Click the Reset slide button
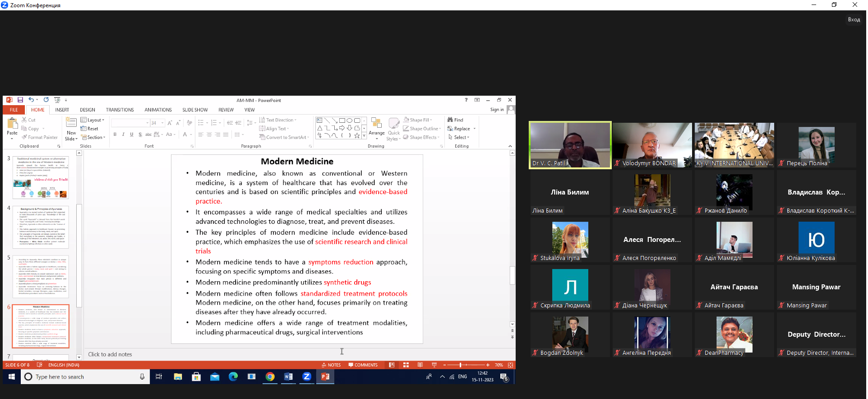The height and width of the screenshot is (399, 868). tap(89, 129)
